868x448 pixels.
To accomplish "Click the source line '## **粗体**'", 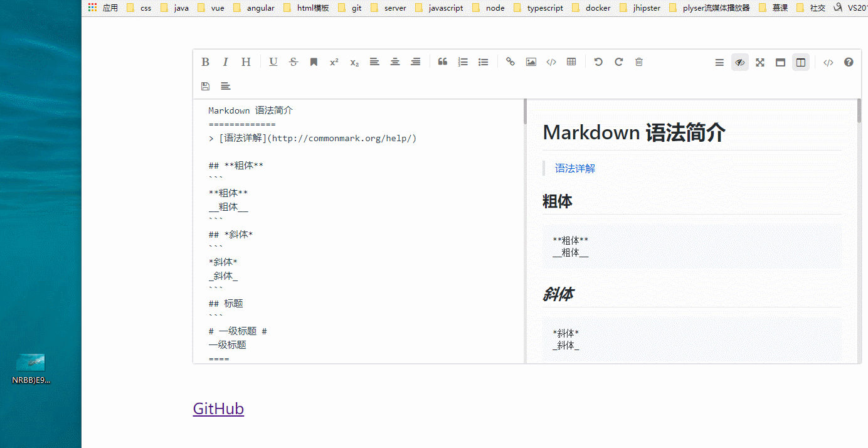I will pyautogui.click(x=236, y=166).
